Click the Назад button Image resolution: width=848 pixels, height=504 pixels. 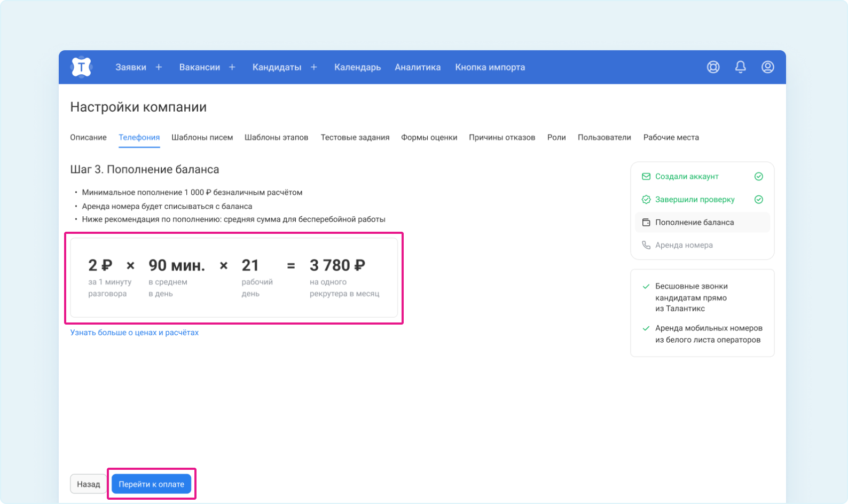89,484
